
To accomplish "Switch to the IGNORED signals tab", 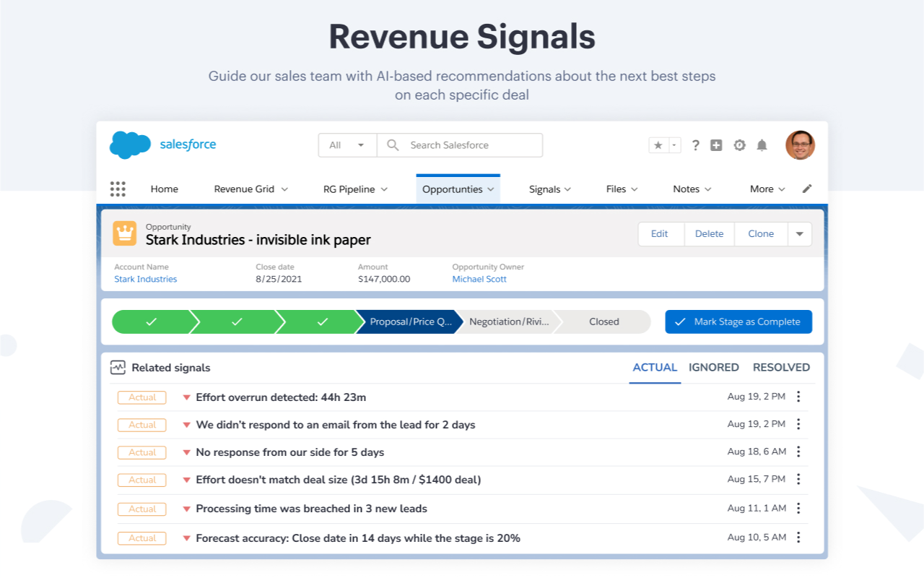I will point(713,368).
